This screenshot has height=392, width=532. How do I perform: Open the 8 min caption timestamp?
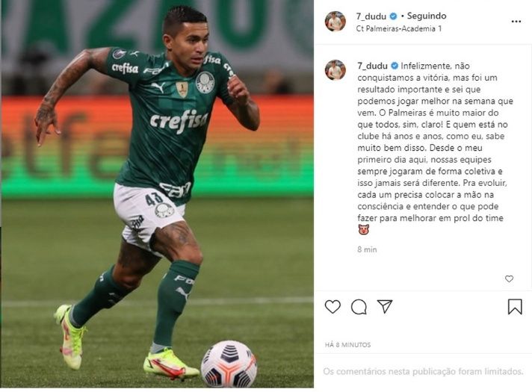click(x=367, y=249)
